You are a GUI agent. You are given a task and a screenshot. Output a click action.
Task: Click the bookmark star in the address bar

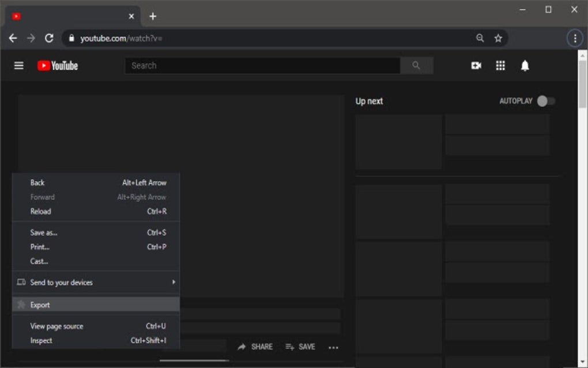[x=497, y=38]
